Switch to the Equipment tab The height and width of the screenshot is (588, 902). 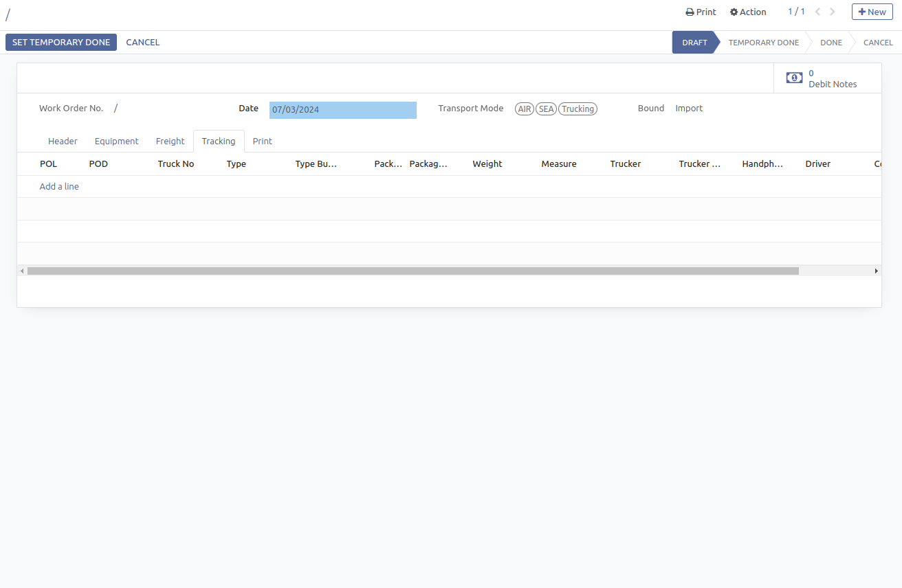(x=116, y=141)
